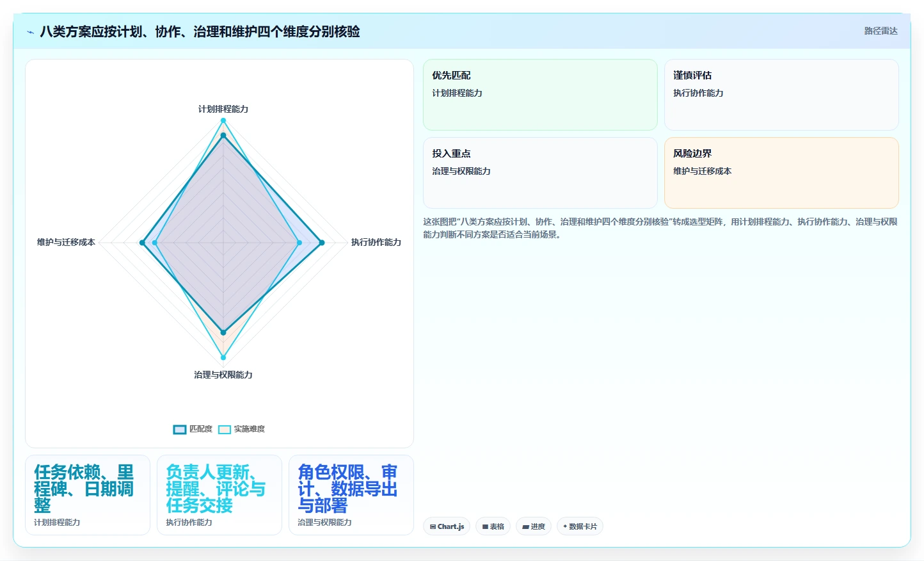Click the 治理与权限能力 axis label on the radar
Screen dimensions: 924x561
click(223, 375)
